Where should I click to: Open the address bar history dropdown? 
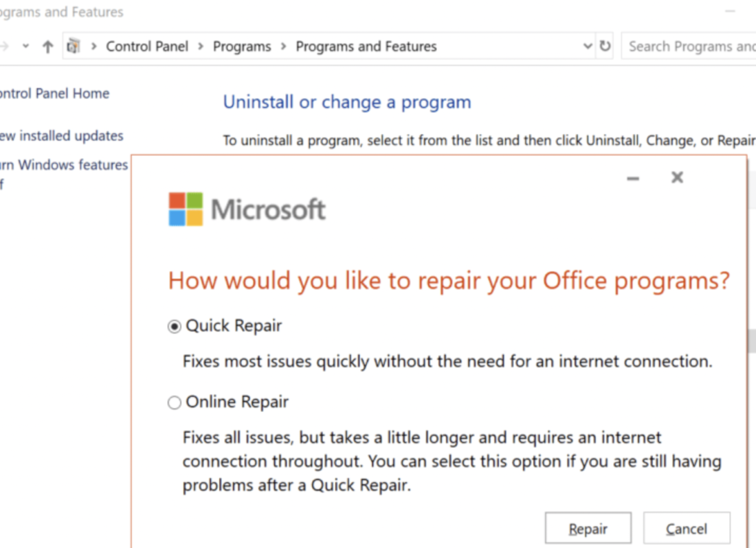point(588,45)
